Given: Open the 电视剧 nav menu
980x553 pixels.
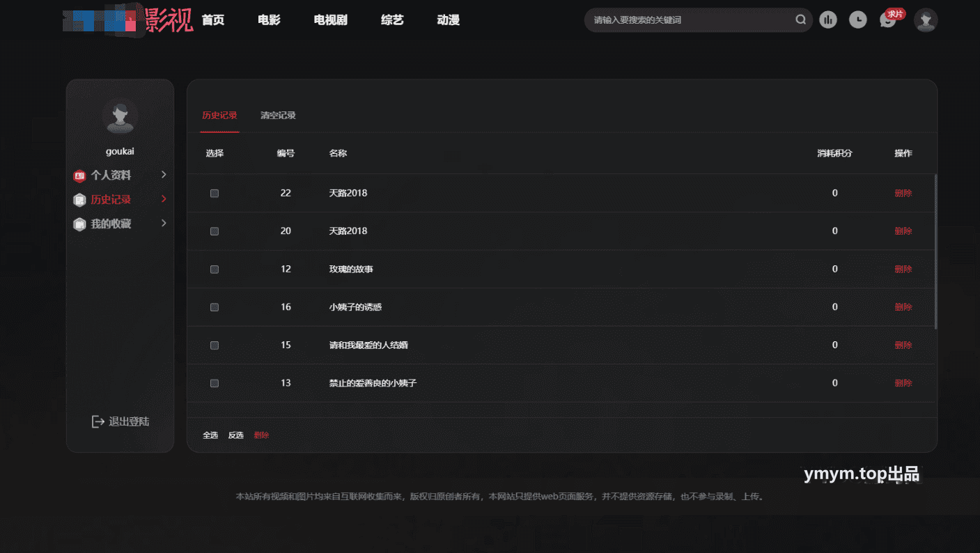Looking at the screenshot, I should (x=331, y=20).
